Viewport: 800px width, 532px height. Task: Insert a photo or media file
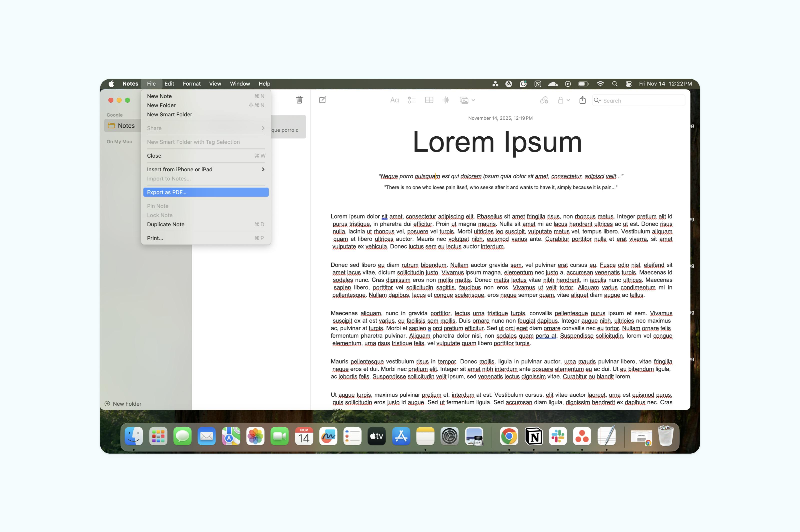[464, 100]
